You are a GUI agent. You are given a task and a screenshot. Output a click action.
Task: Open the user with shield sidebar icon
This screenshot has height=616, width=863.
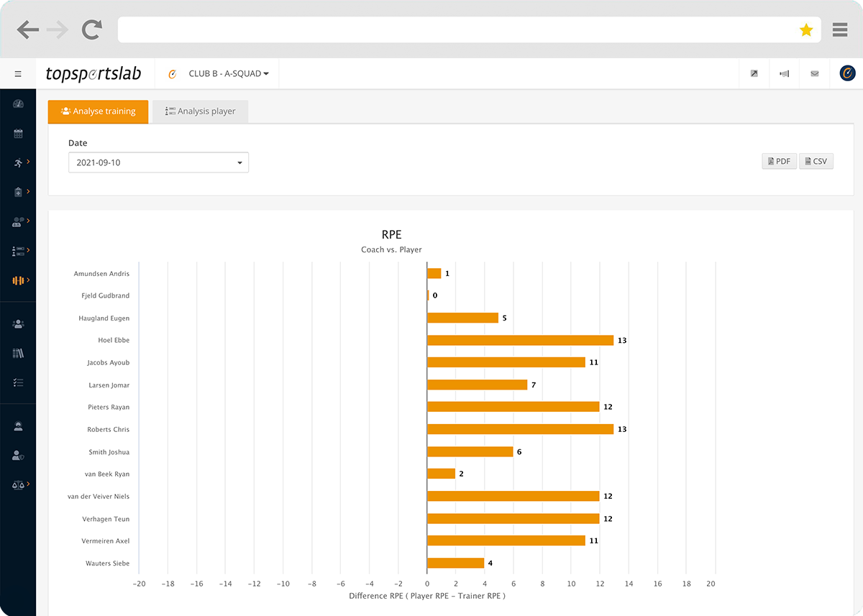18,456
